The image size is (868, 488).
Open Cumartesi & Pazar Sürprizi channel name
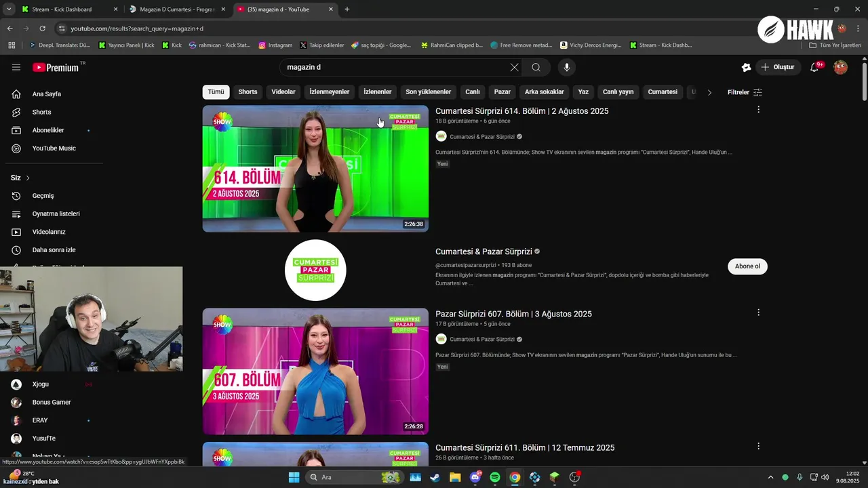coord(484,252)
